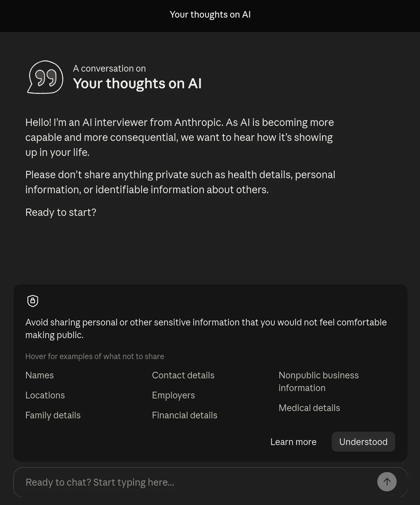Click the 'Avoid sharing personal' warning text
The height and width of the screenshot is (505, 420).
(x=206, y=328)
